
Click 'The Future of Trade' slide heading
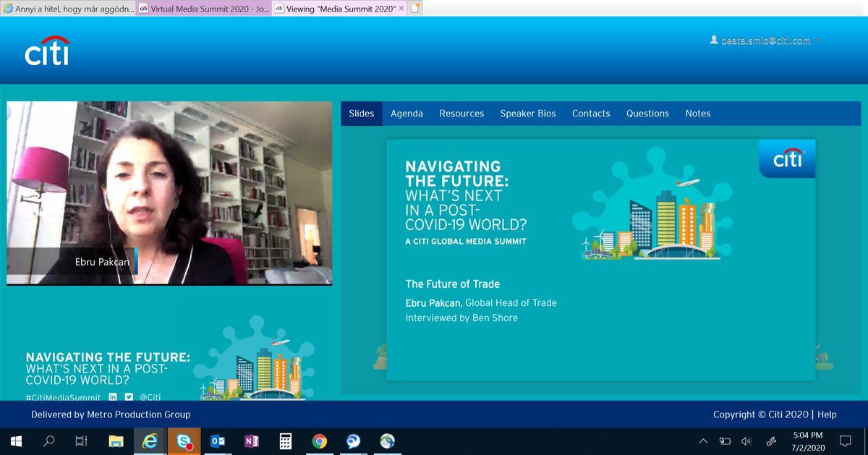[x=452, y=284]
